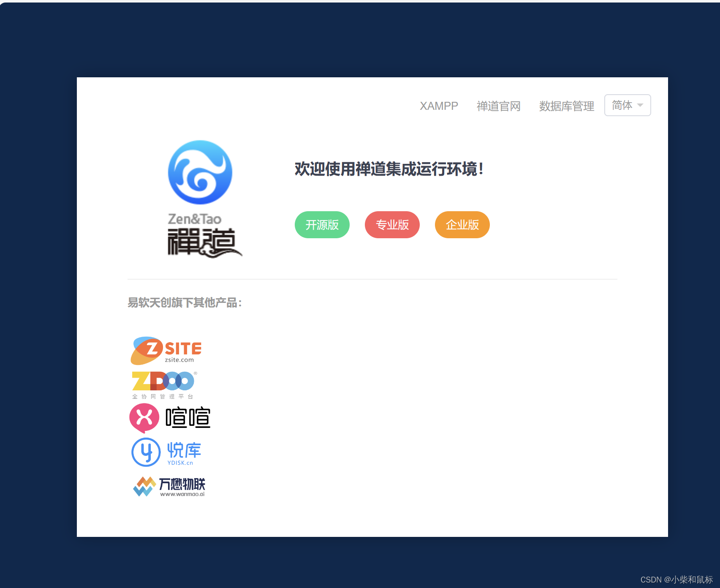Open the 喧喧 chat product logo
This screenshot has width=720, height=588.
[170, 418]
